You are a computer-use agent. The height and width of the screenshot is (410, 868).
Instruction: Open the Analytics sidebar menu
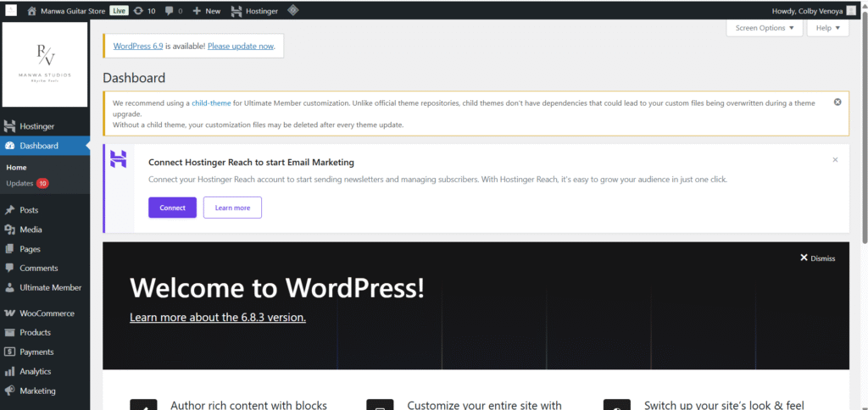[x=35, y=372]
